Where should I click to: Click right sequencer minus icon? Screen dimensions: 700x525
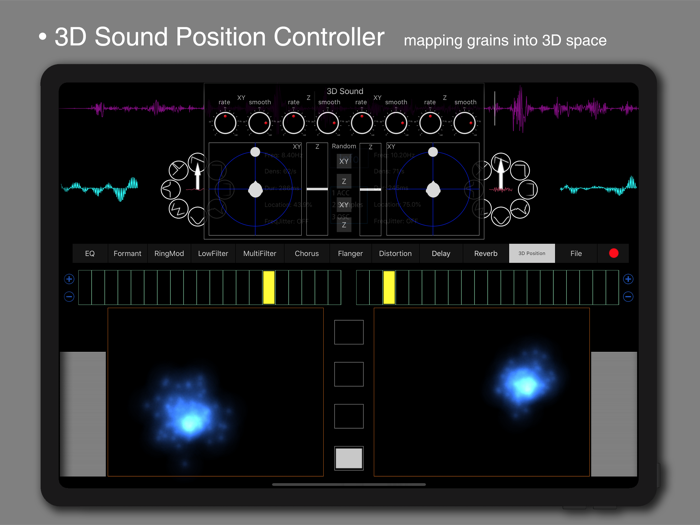coord(628,296)
